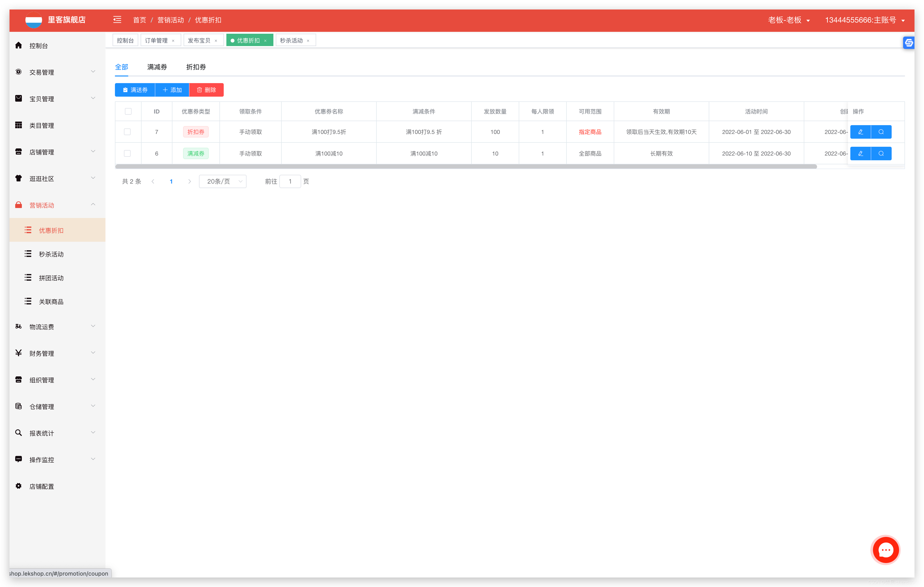Check the row checkbox for coupon ID 6
This screenshot has height=587, width=924.
point(128,153)
